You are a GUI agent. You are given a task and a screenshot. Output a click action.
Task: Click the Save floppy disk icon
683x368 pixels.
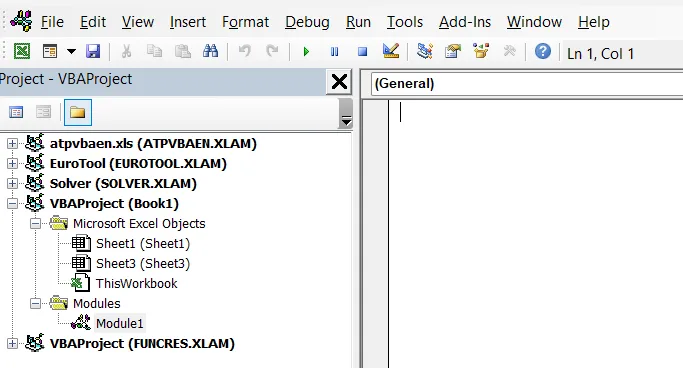[x=93, y=51]
